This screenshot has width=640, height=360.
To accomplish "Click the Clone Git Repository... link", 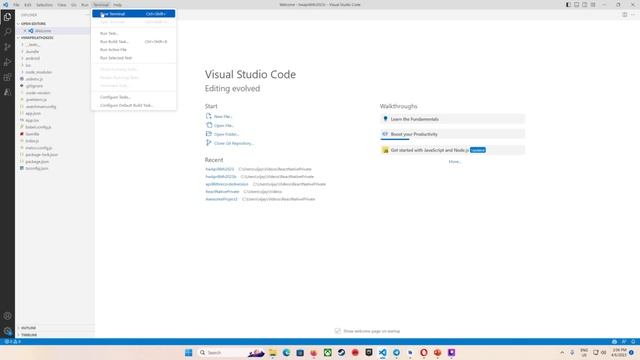I will pyautogui.click(x=233, y=143).
